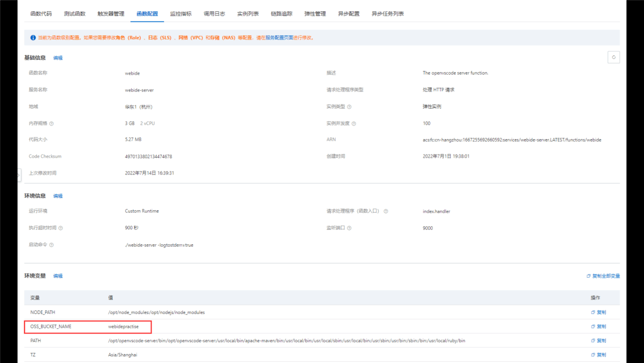Click 编辑 next to 环境信息
The height and width of the screenshot is (363, 644).
(x=58, y=196)
